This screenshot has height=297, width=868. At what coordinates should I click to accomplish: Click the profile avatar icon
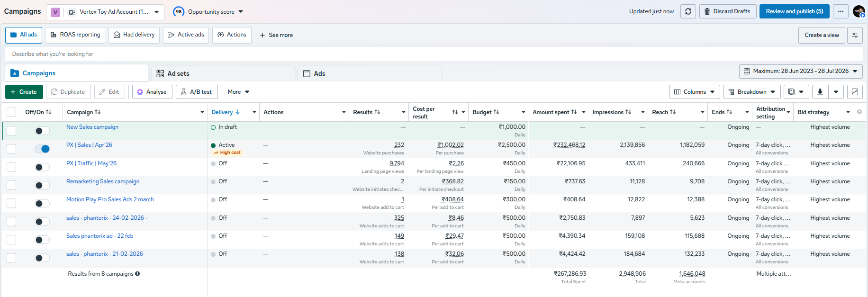859,11
